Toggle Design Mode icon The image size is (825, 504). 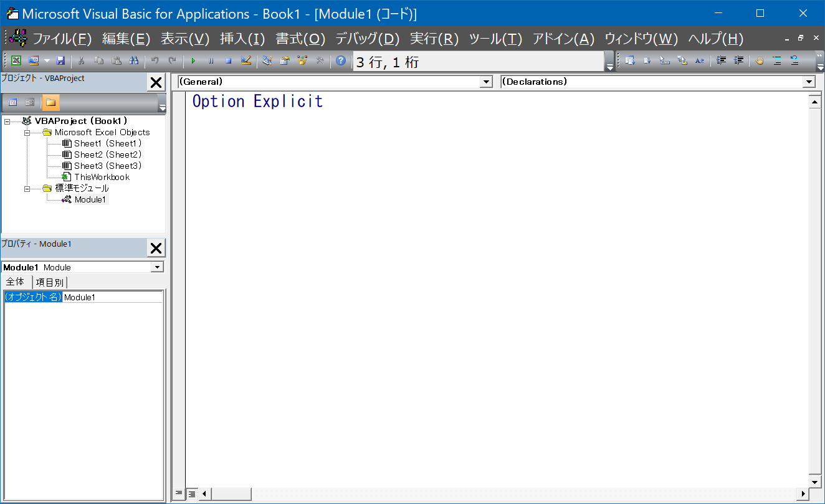point(246,60)
